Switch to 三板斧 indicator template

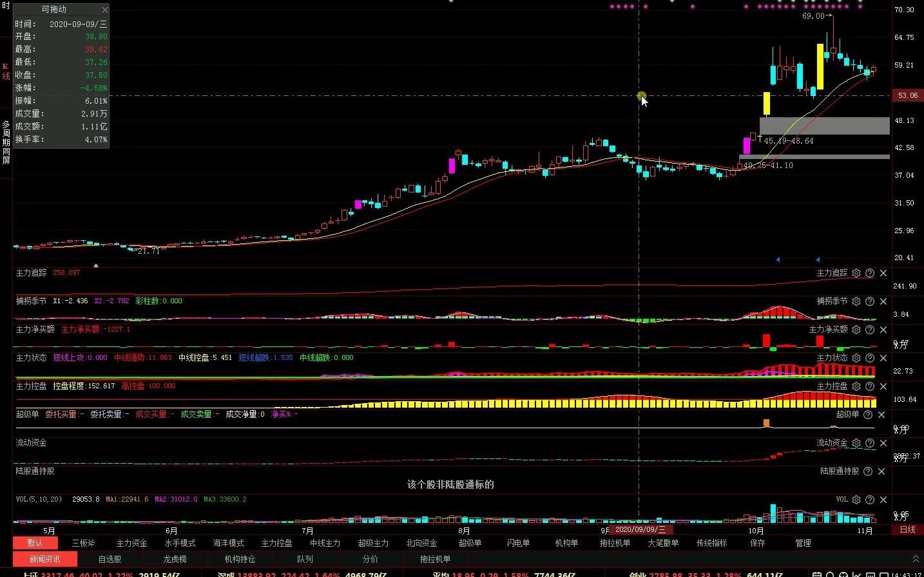83,543
